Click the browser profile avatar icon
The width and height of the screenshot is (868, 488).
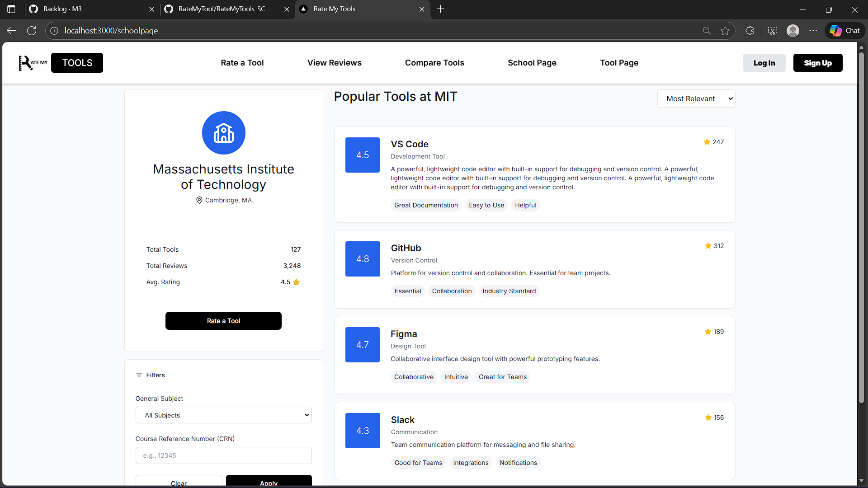tap(793, 31)
